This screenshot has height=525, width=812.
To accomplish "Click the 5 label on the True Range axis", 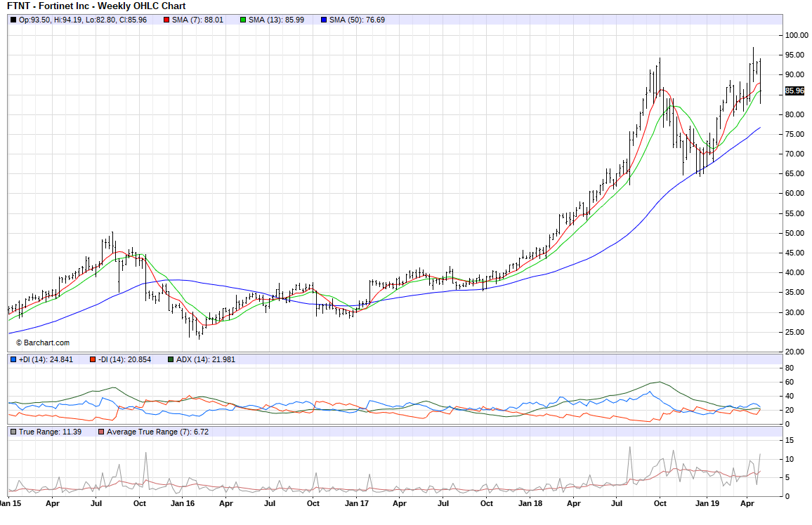I will 787,477.
